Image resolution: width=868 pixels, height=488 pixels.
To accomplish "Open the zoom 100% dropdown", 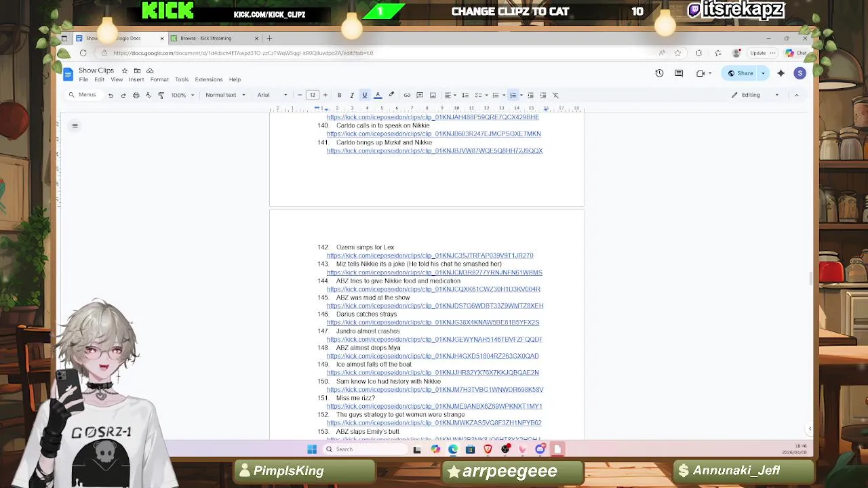I will pos(182,95).
